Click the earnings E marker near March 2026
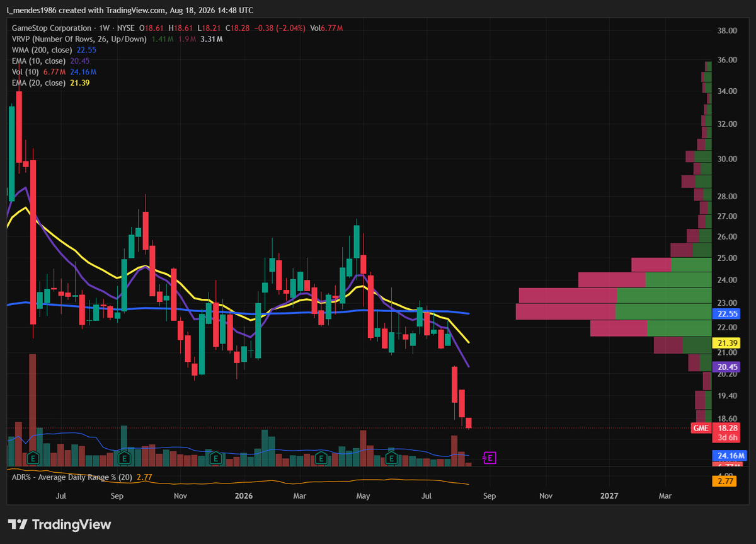Viewport: 756px width, 544px height. [x=321, y=458]
